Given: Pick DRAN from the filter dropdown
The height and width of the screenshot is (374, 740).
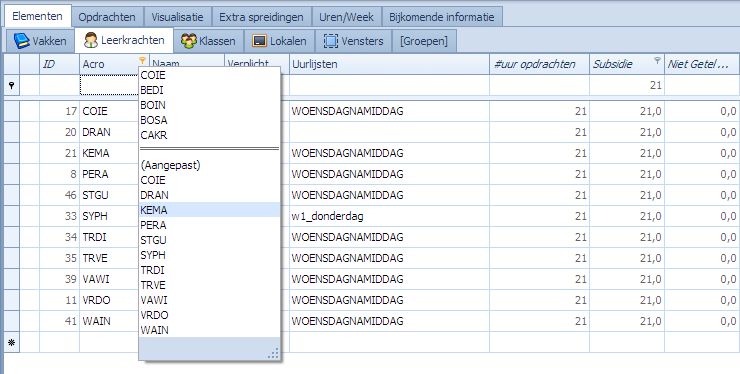Looking at the screenshot, I should tap(209, 195).
